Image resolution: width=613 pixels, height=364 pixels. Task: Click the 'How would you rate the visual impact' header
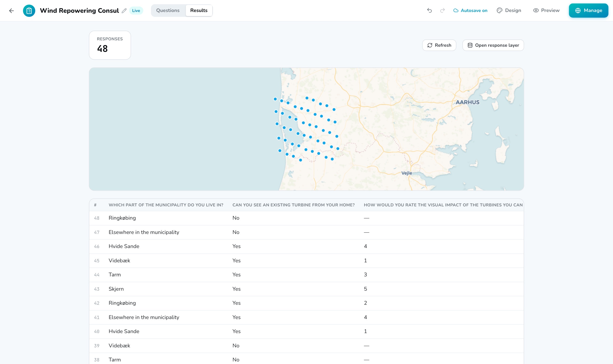[443, 205]
